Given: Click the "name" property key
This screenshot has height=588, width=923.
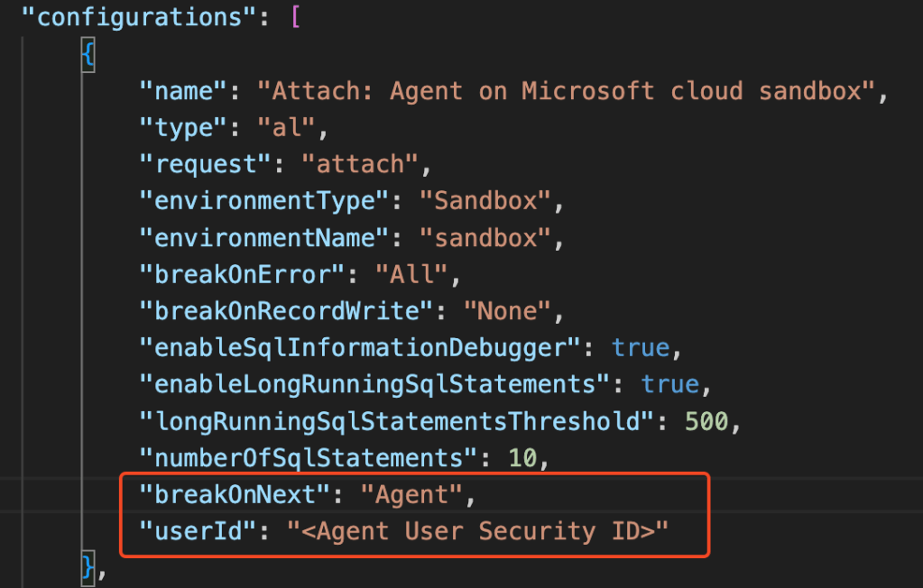Looking at the screenshot, I should point(182,91).
